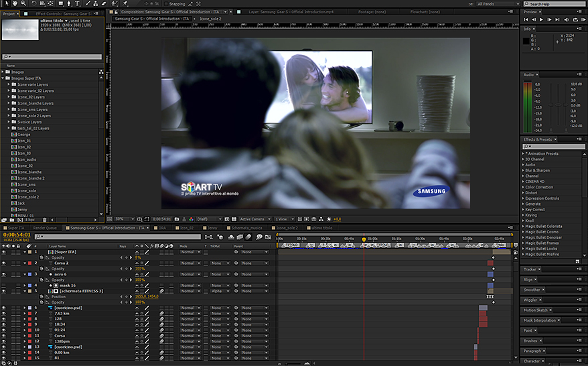Open the composition mini-flowchart icon in timeline
The height and width of the screenshot is (366, 588).
coord(208,237)
